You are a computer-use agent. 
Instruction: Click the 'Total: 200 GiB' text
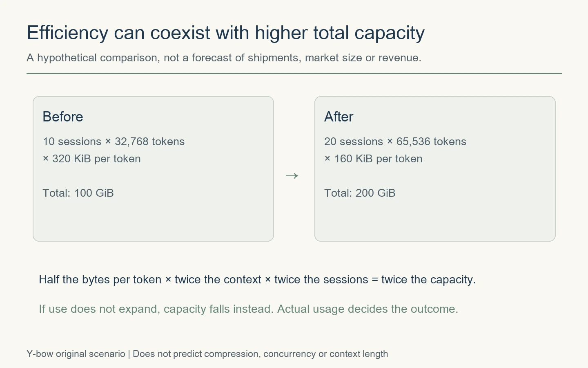[360, 193]
